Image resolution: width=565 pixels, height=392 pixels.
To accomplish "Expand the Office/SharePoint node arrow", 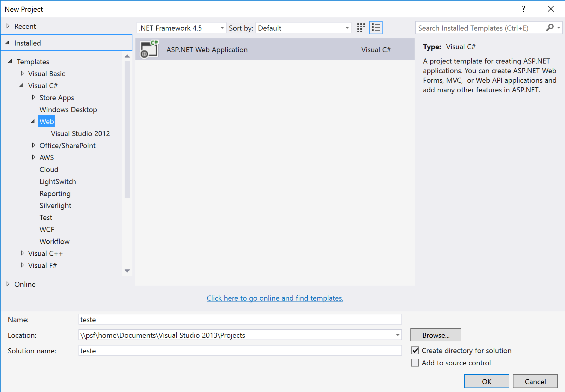I will click(x=33, y=145).
